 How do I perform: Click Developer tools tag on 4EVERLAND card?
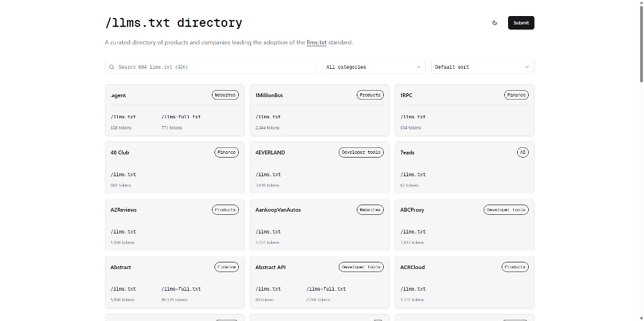pyautogui.click(x=361, y=152)
